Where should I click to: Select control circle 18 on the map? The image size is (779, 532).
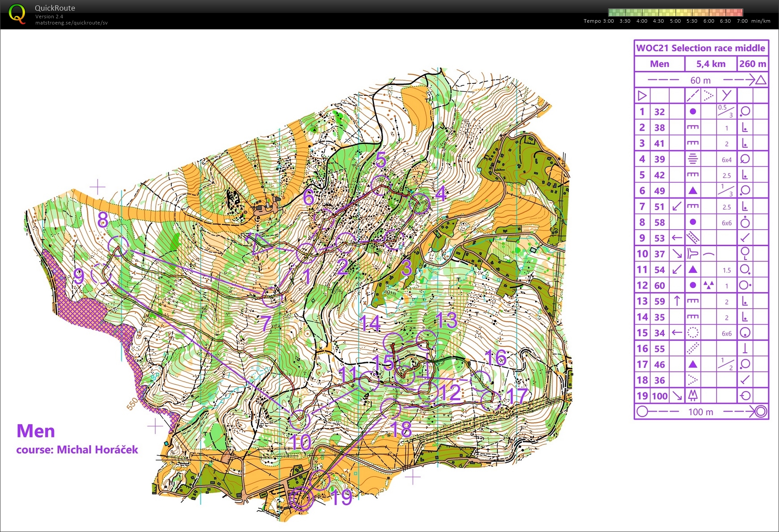click(390, 408)
